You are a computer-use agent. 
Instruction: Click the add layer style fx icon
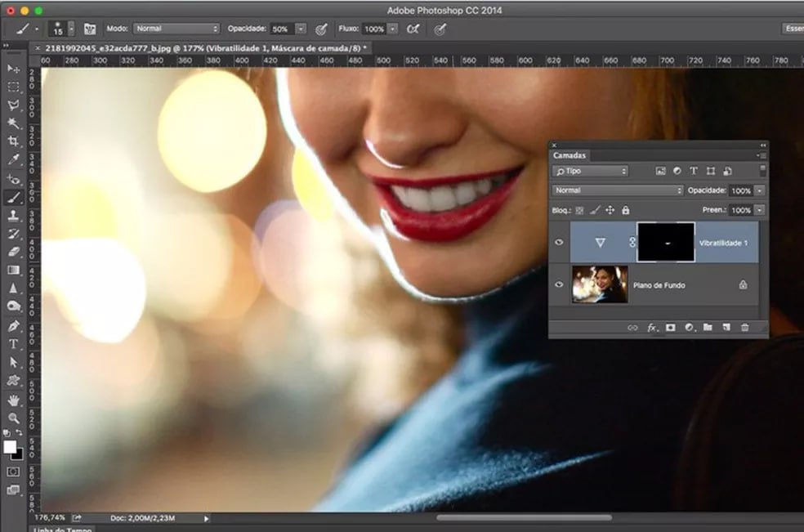652,328
